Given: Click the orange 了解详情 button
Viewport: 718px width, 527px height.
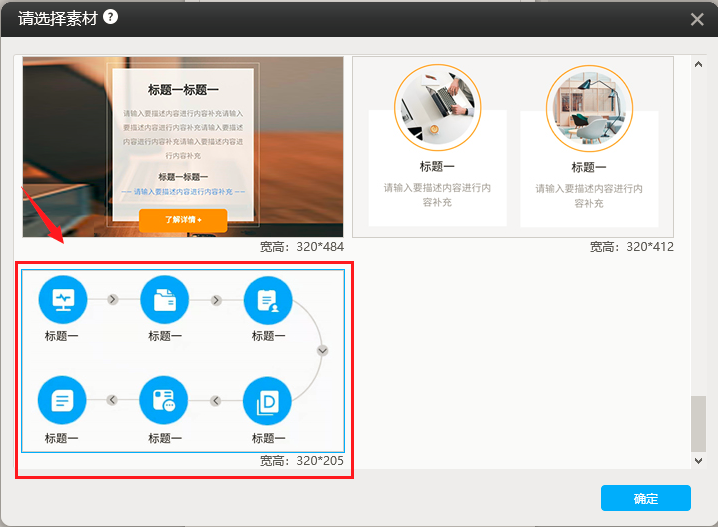Looking at the screenshot, I should (x=183, y=219).
